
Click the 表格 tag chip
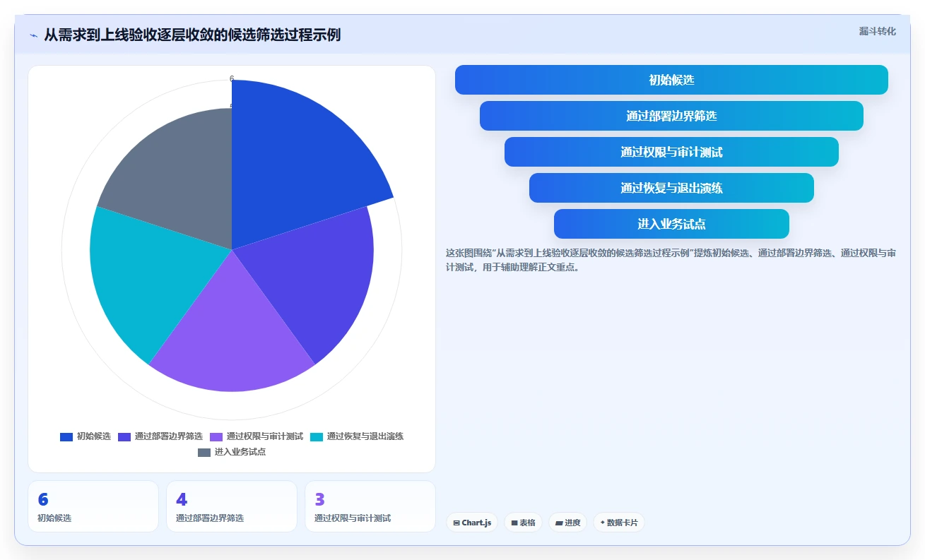pos(524,523)
